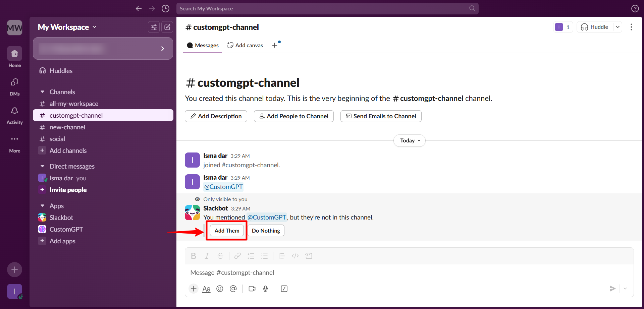Start an ordered list in the composer

[x=251, y=256]
